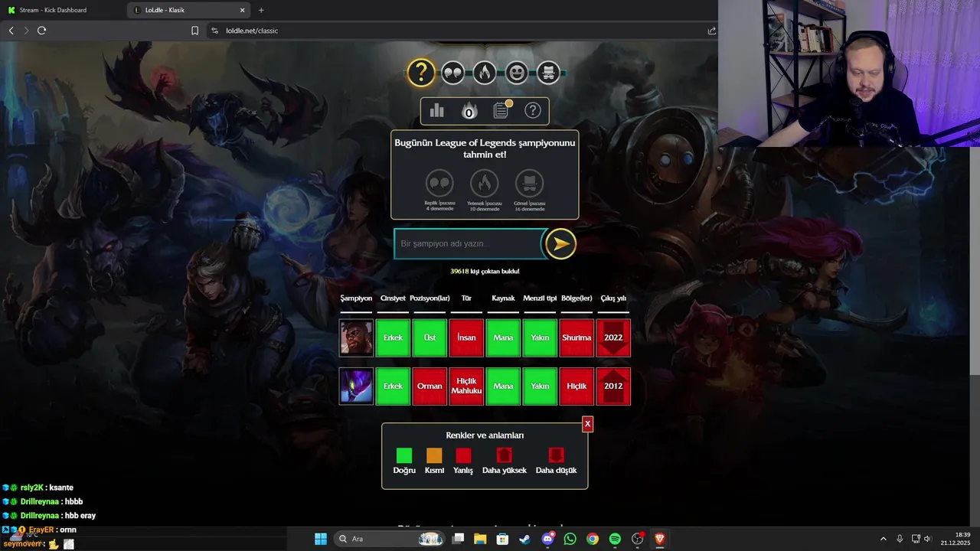Select the Classic mode question-mark icon
This screenshot has width=980, height=551.
[420, 73]
